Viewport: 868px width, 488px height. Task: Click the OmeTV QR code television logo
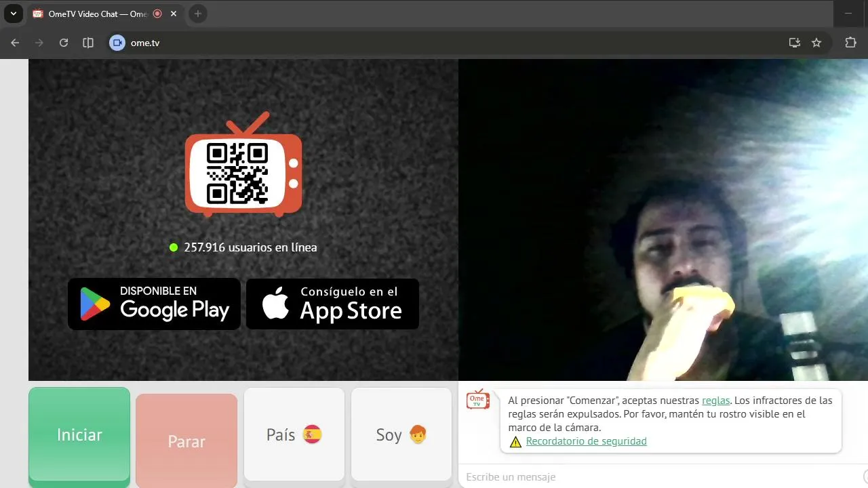(x=243, y=165)
